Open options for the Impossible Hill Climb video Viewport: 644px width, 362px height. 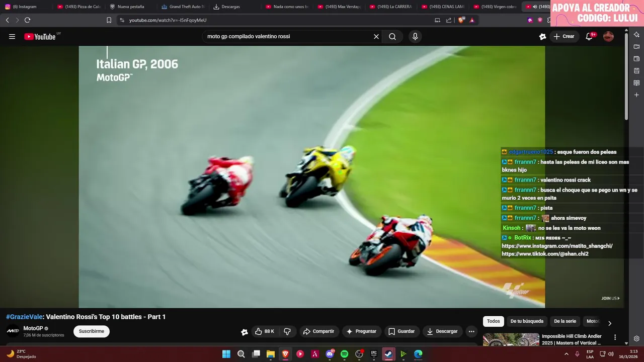(615, 337)
